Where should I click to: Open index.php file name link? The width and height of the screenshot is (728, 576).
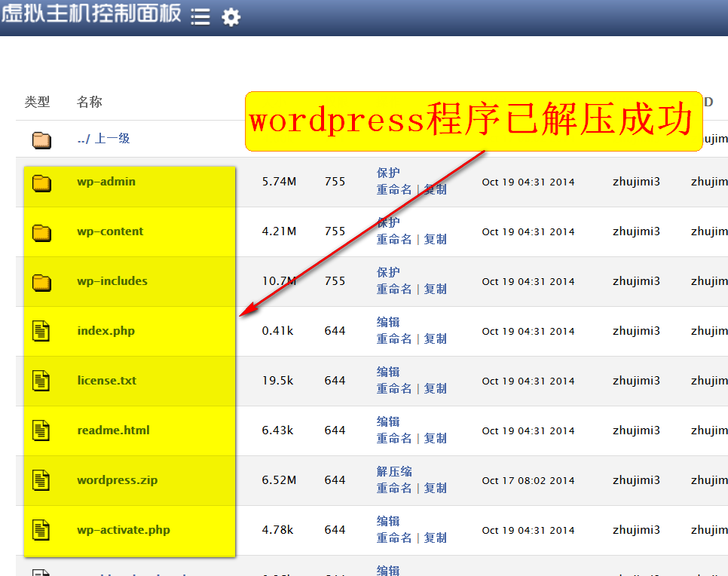click(x=106, y=331)
